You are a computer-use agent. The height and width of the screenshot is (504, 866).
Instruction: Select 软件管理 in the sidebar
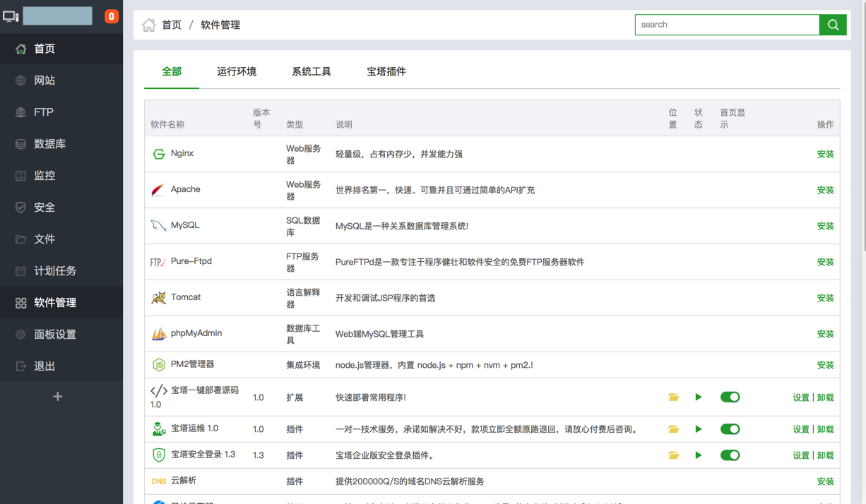pyautogui.click(x=61, y=303)
